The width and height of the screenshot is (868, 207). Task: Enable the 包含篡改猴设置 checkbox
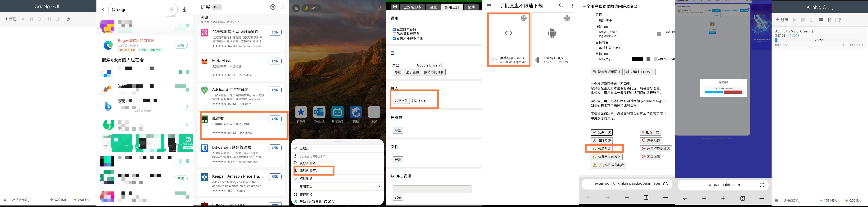click(394, 34)
